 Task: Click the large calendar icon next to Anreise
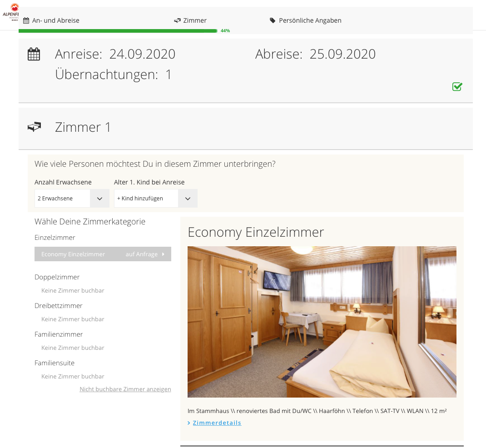(x=34, y=55)
